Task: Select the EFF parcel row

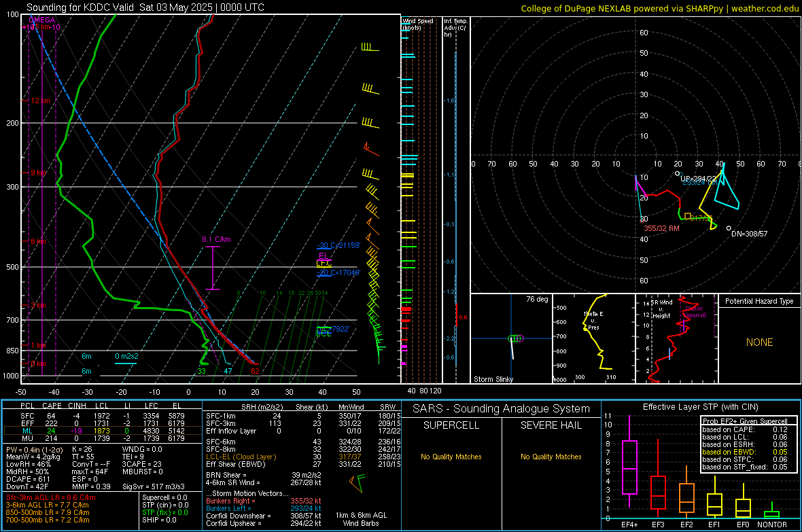Action: pyautogui.click(x=103, y=423)
